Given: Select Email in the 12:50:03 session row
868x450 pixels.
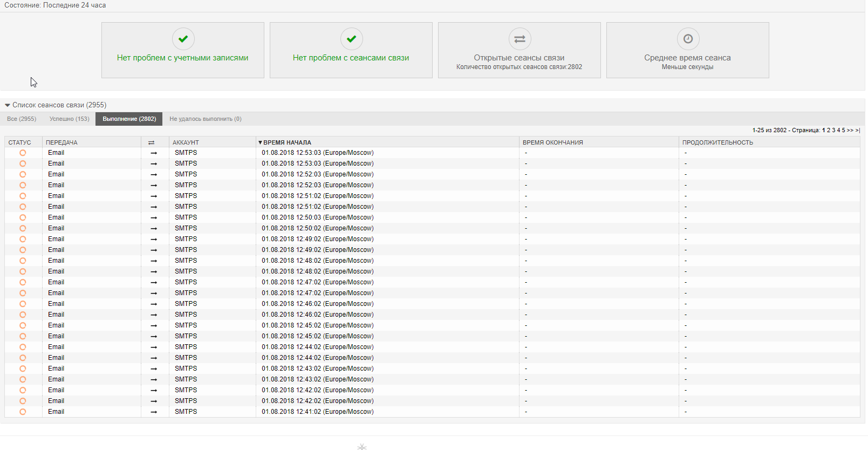Looking at the screenshot, I should point(56,217).
